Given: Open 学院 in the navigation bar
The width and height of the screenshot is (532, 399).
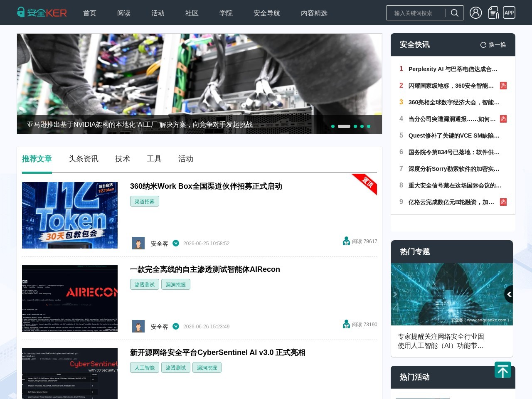Looking at the screenshot, I should [x=226, y=13].
